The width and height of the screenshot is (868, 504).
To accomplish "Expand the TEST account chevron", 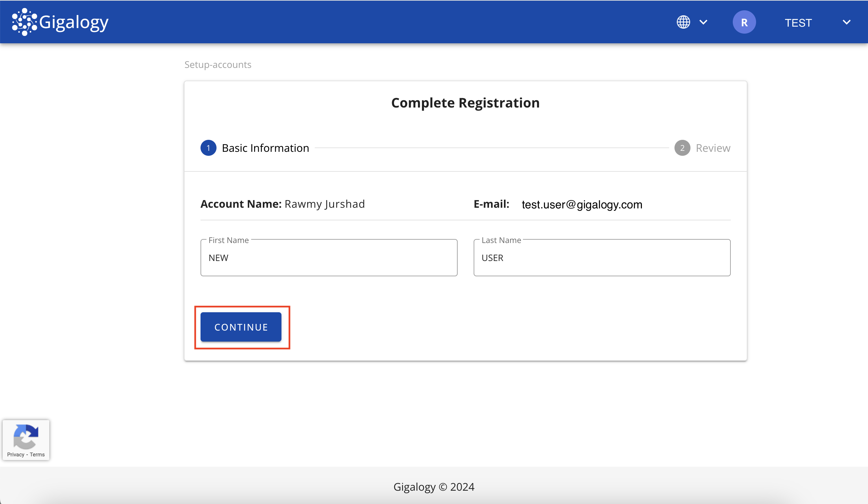I will 846,22.
